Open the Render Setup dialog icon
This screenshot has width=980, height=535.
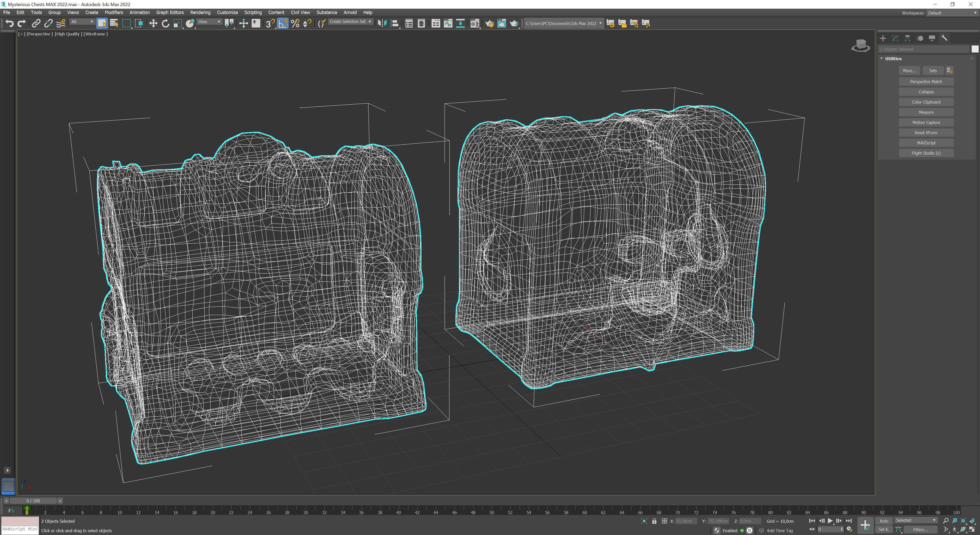tap(489, 23)
